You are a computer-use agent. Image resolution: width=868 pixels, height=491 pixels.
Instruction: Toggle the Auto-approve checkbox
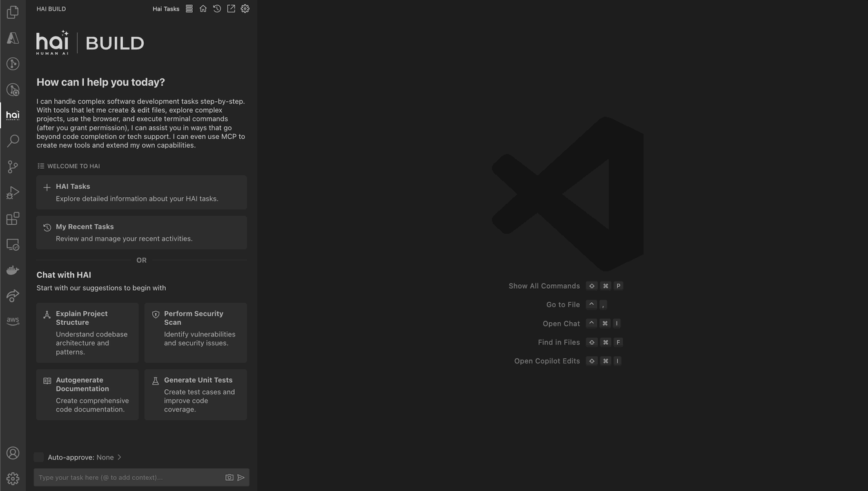coord(39,457)
